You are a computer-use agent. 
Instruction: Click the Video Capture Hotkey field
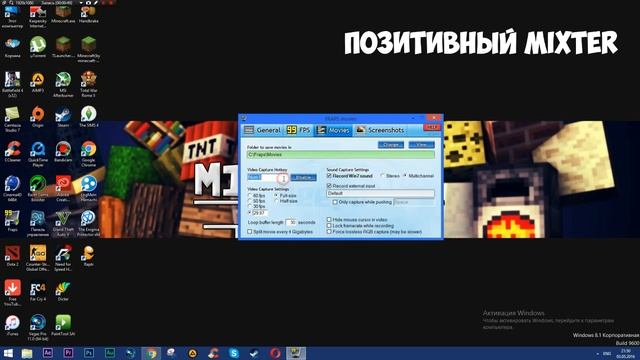click(x=267, y=178)
